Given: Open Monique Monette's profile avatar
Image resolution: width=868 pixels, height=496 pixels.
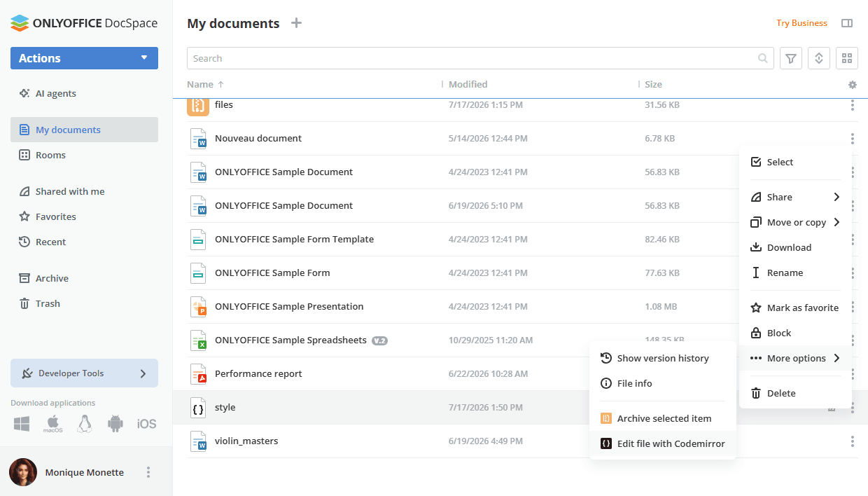Looking at the screenshot, I should 23,472.
